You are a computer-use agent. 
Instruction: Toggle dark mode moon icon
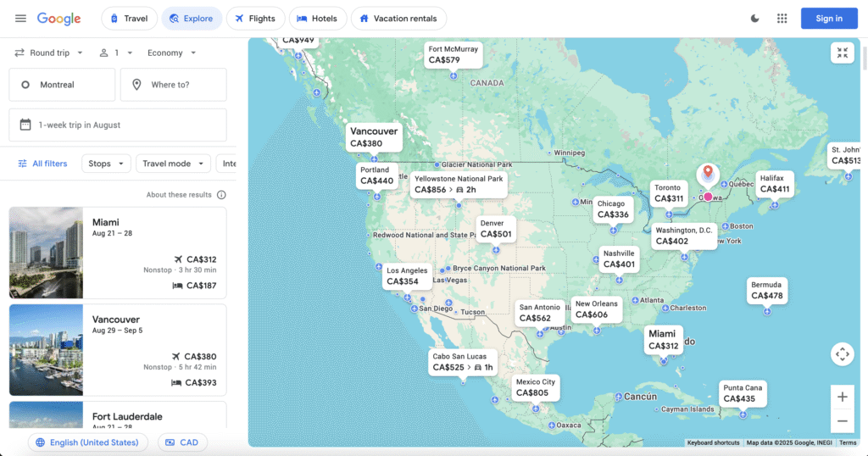(755, 19)
